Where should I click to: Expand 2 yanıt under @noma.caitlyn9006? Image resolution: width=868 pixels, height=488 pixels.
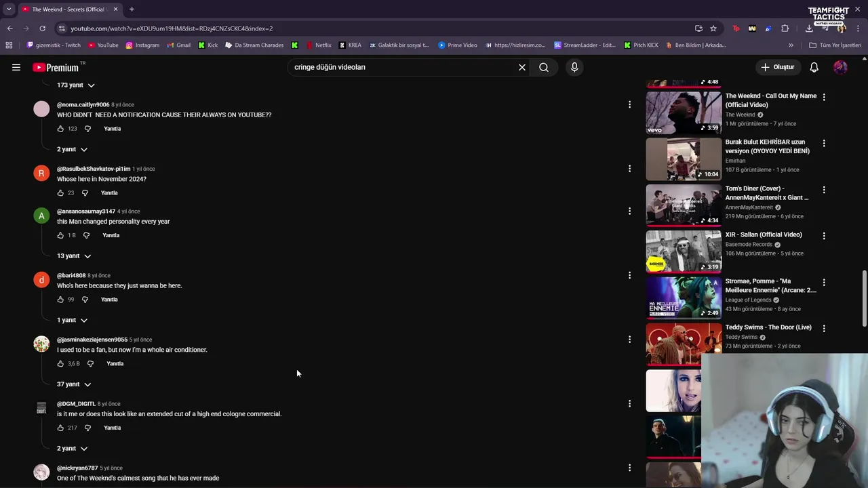[x=72, y=149]
